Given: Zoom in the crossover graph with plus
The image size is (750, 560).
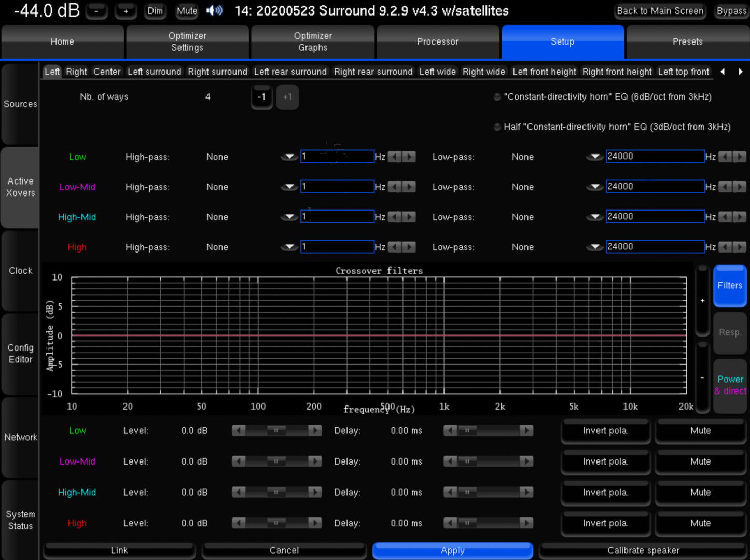Looking at the screenshot, I should tap(703, 301).
